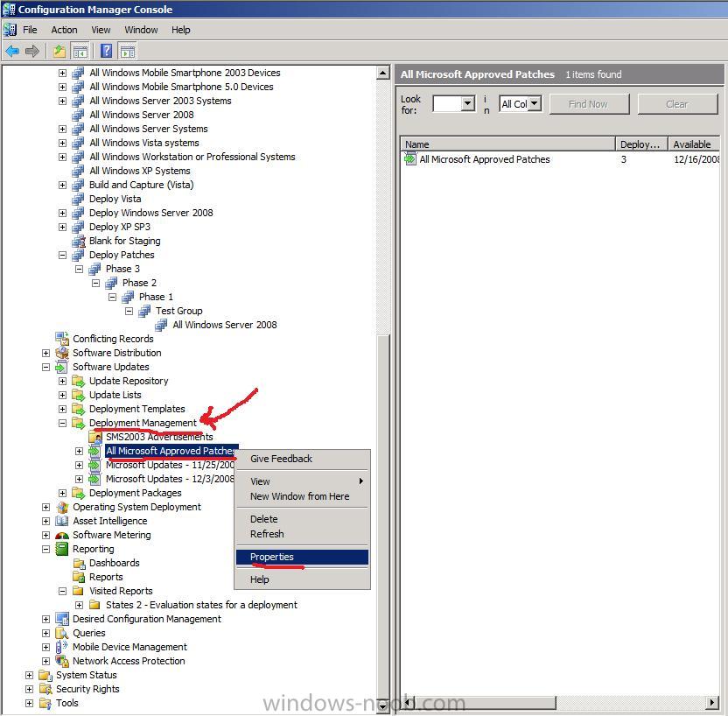728x716 pixels.
Task: Click the Forward arrow toolbar icon
Action: [32, 51]
